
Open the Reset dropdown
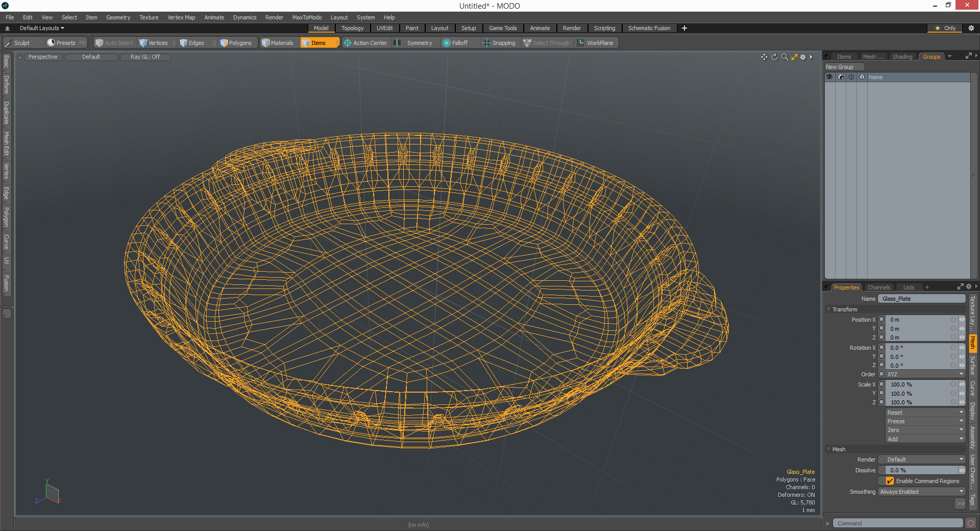tap(925, 413)
